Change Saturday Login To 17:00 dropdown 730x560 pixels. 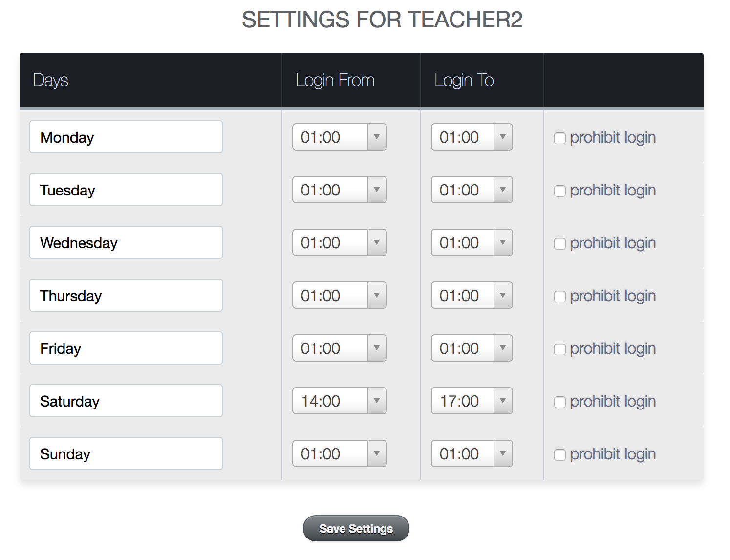click(x=472, y=401)
